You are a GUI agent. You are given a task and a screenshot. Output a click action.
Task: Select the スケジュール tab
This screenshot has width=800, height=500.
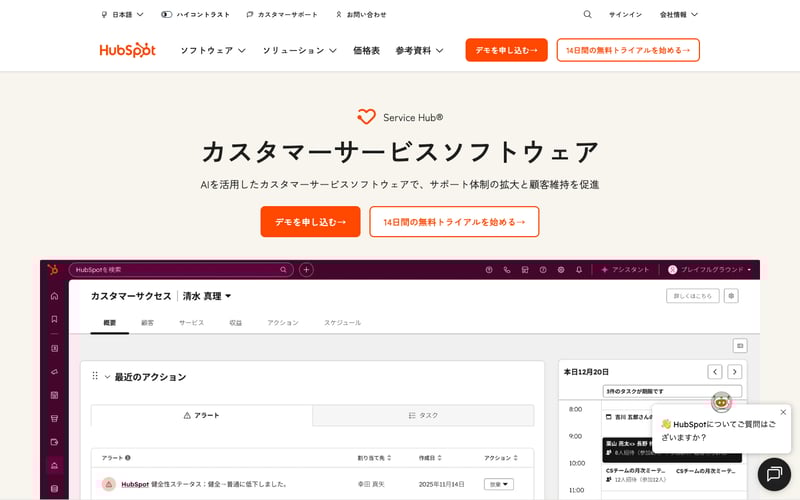[342, 322]
